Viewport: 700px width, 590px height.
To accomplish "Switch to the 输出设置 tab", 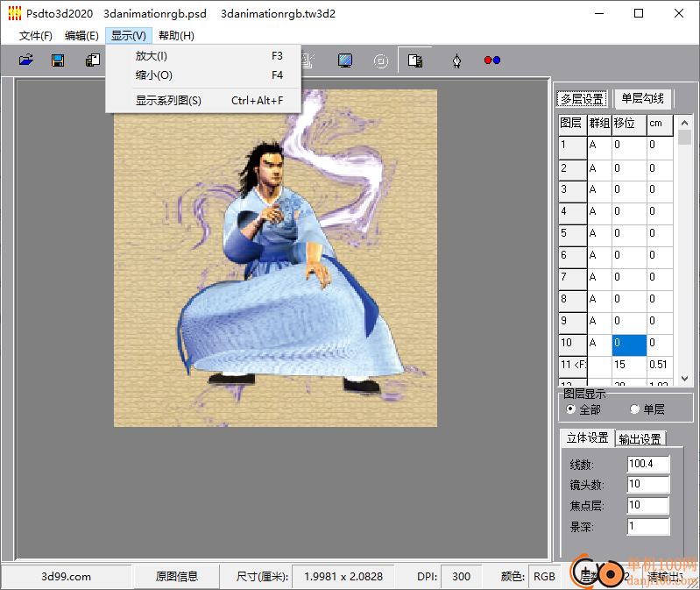I will [640, 438].
